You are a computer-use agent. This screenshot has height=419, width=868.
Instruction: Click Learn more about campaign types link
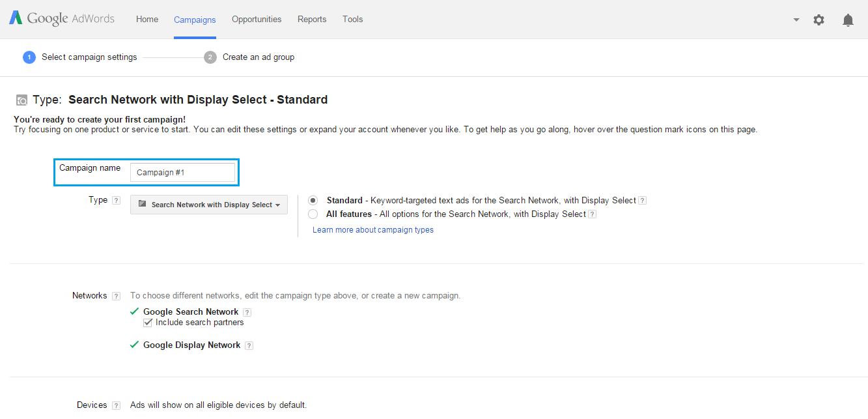pyautogui.click(x=373, y=230)
